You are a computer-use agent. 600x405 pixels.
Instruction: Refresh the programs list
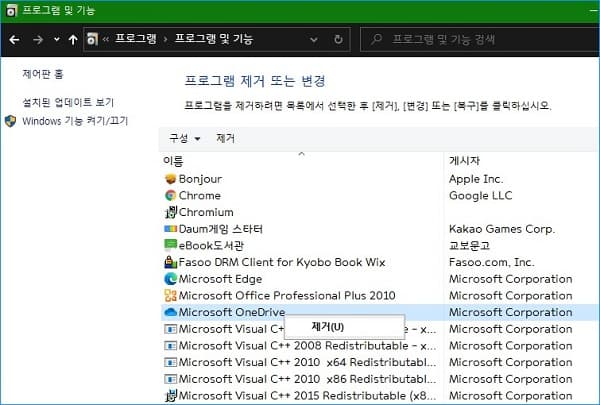338,39
